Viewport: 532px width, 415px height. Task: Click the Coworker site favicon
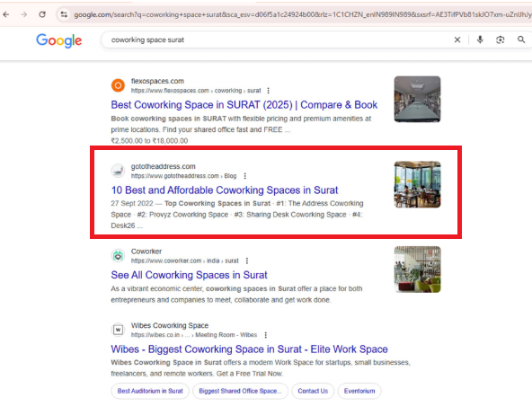pyautogui.click(x=118, y=255)
